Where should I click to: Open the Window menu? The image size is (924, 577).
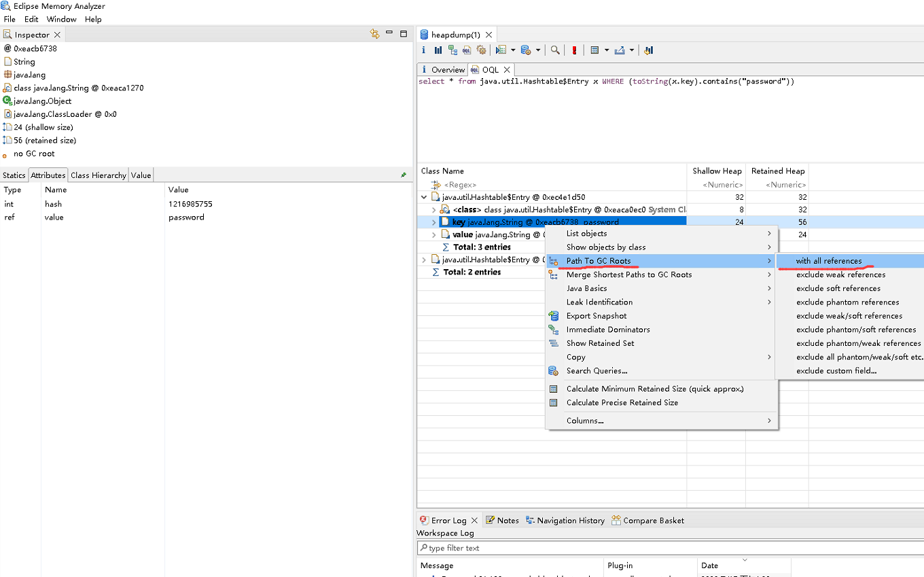62,19
